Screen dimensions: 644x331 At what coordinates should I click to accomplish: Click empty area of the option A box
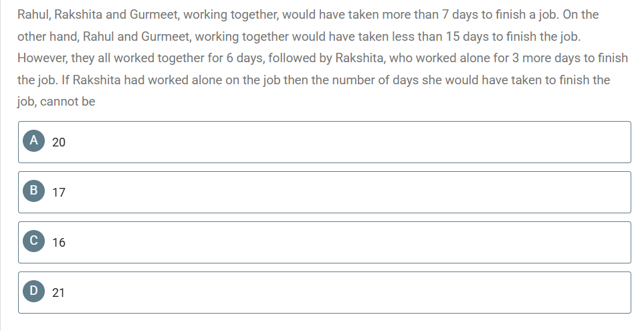click(x=349, y=142)
